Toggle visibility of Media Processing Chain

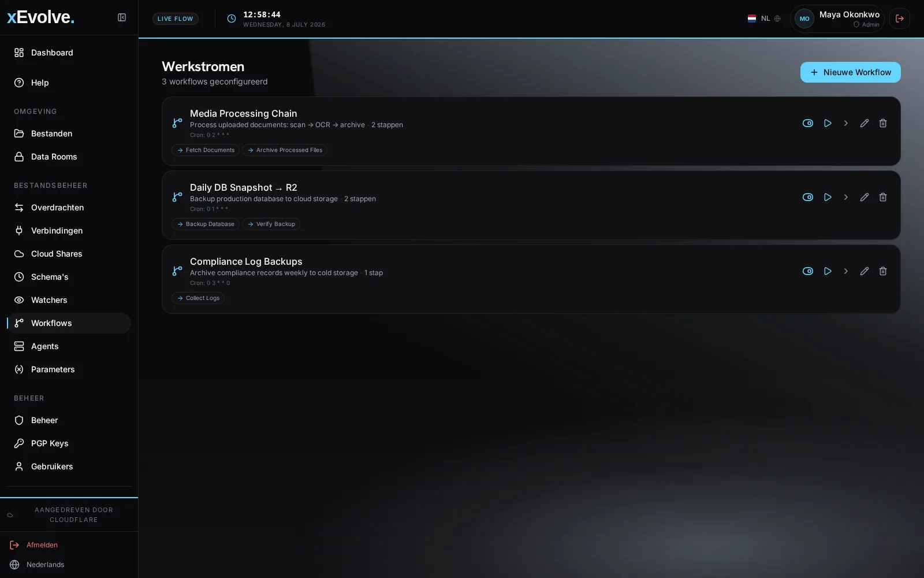point(808,123)
